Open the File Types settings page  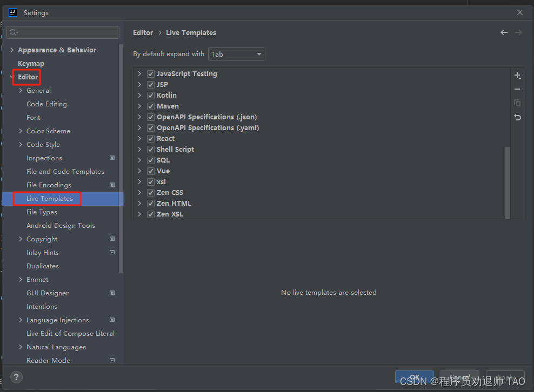tap(42, 212)
